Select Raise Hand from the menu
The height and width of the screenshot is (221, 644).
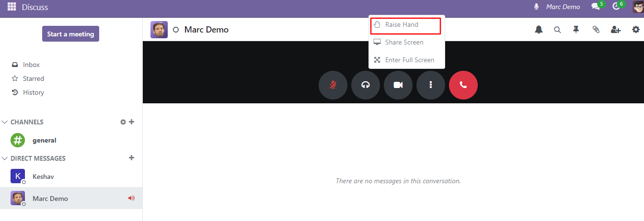tap(406, 25)
